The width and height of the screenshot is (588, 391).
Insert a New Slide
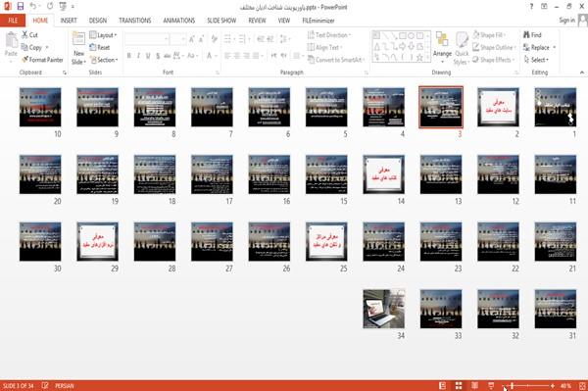coord(78,49)
